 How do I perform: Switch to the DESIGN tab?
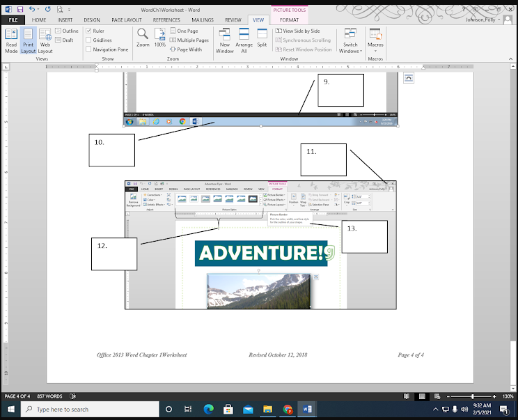[92, 20]
